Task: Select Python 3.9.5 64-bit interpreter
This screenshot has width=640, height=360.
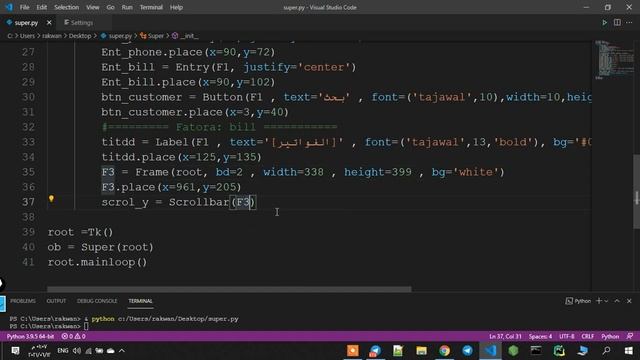Action: coord(30,336)
